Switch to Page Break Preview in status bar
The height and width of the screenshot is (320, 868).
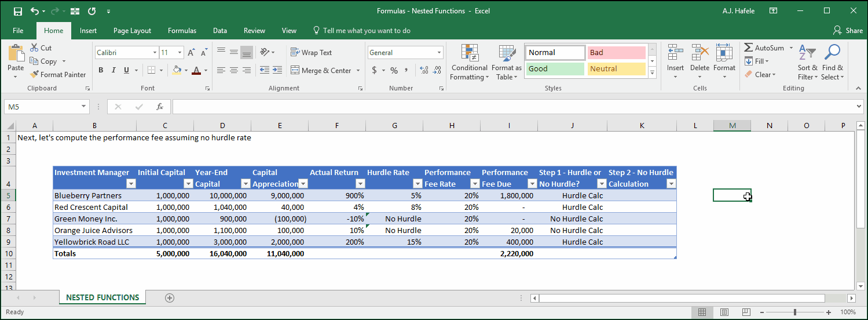pyautogui.click(x=746, y=312)
